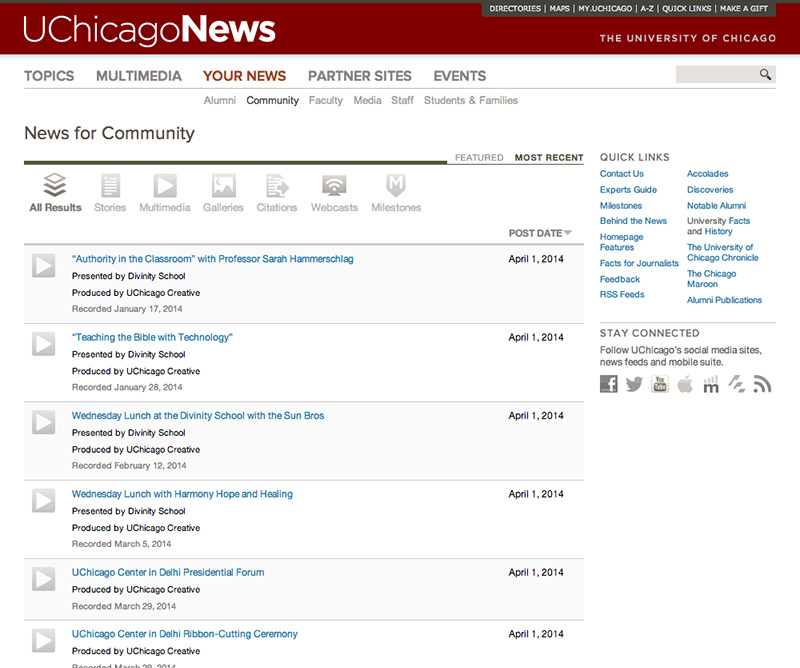Sort by Post Date dropdown arrow

click(567, 233)
